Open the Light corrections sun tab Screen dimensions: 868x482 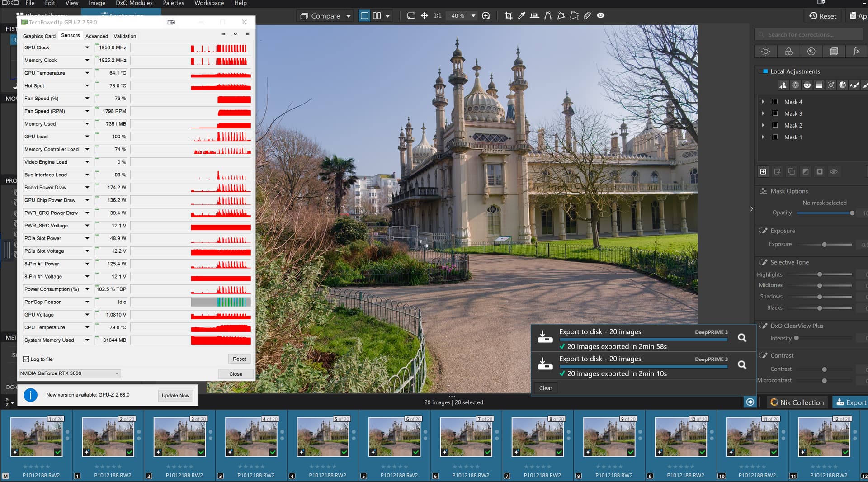point(765,52)
